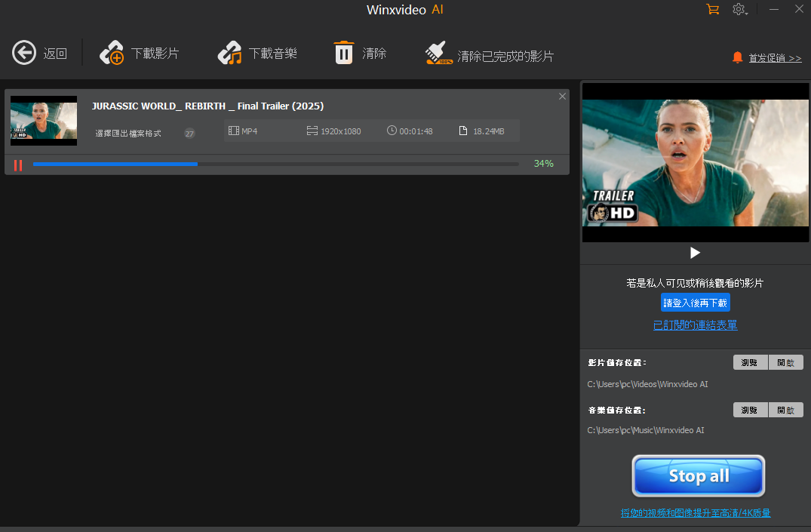Minimize the Winxvideo AI window
Viewport: 811px width, 532px height.
(774, 9)
